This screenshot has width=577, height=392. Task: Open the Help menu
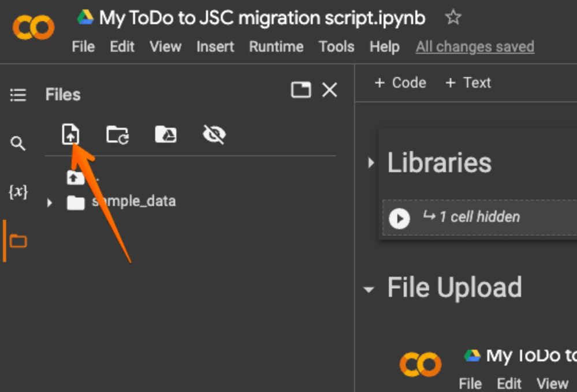(385, 47)
